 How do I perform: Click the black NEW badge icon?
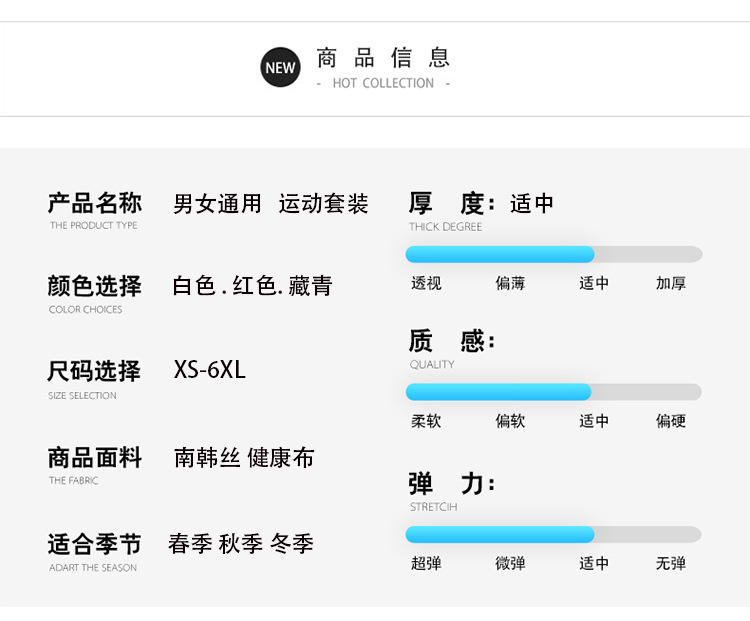coord(280,67)
